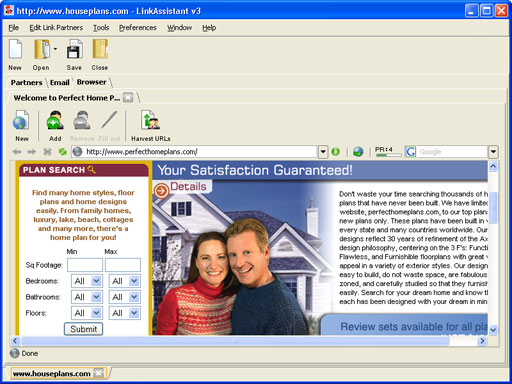This screenshot has width=512, height=384.
Task: Refresh the page with green reload icon
Action: 63,152
